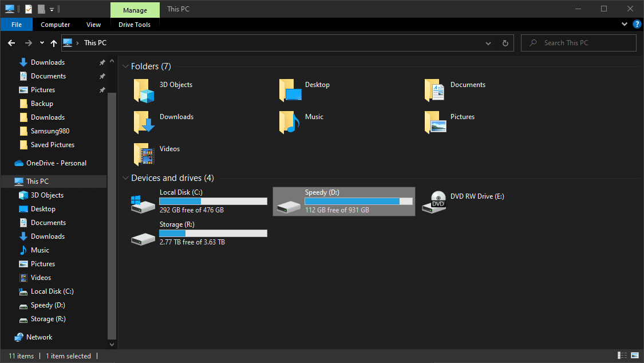Open the recent locations dropdown arrow
The image size is (644, 363).
[42, 43]
